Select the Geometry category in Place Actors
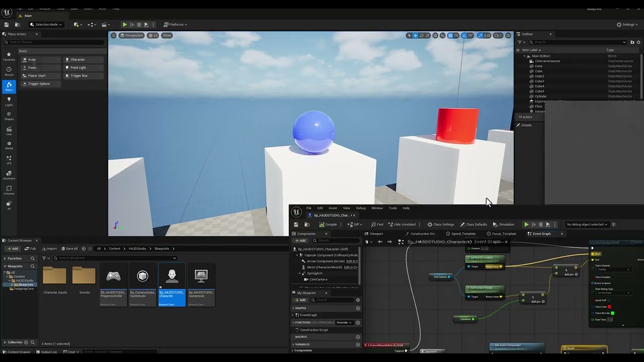The image size is (644, 362). point(9,175)
